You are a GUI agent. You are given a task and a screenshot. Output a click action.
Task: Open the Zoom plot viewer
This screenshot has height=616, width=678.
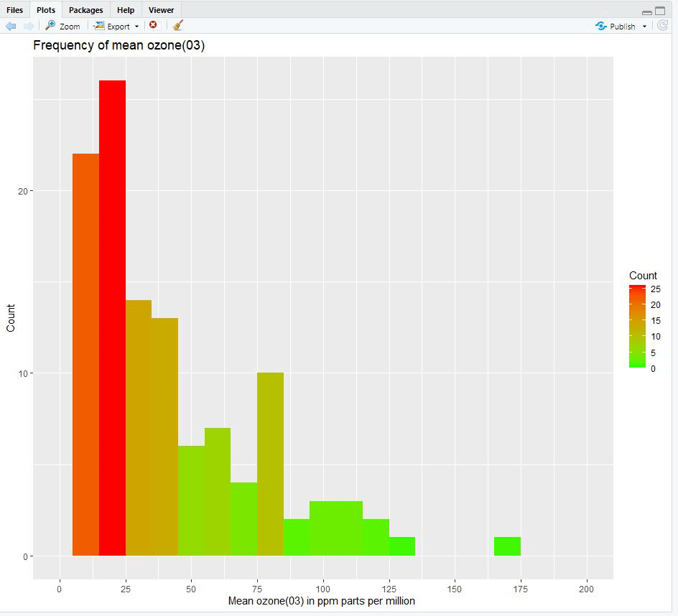point(62,26)
